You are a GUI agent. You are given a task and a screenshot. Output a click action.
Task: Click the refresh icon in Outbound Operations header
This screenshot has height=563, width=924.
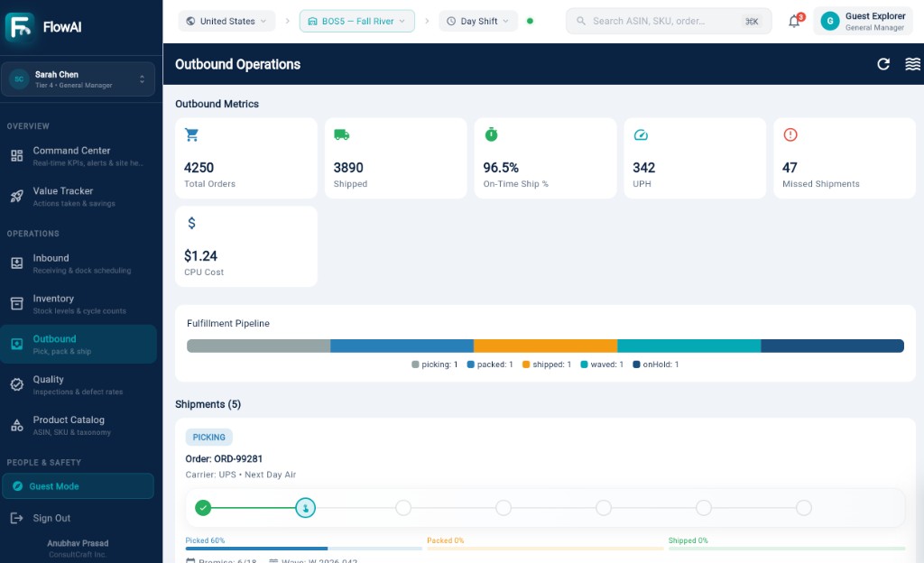click(882, 64)
